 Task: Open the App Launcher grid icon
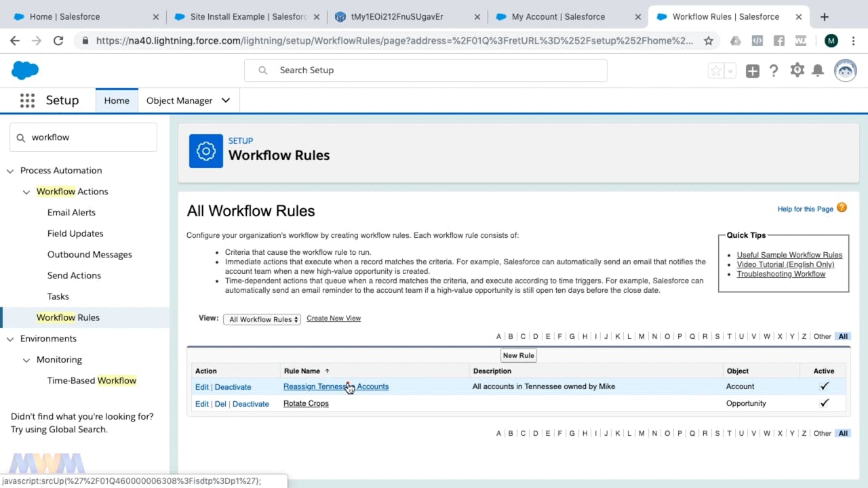(27, 101)
